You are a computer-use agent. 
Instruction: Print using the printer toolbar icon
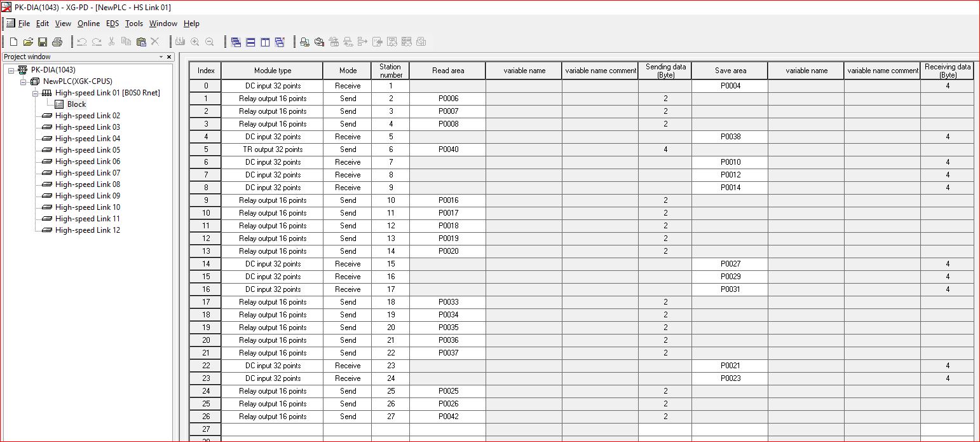click(x=57, y=42)
